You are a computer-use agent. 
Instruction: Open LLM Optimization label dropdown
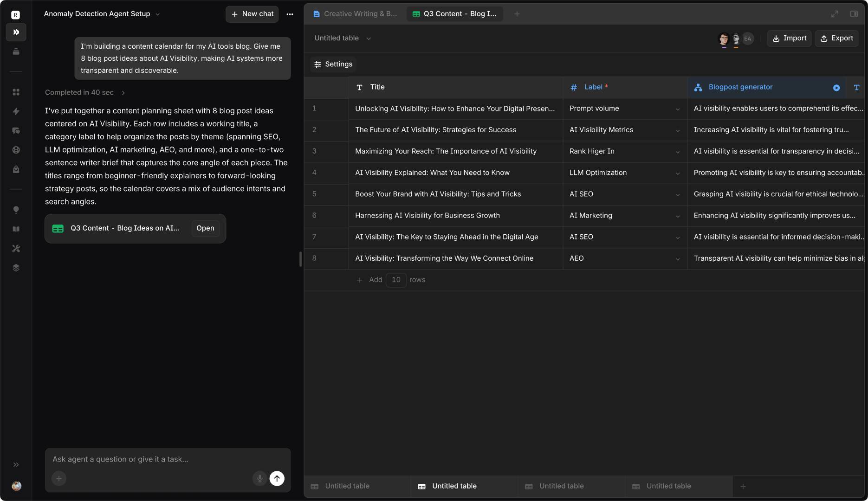(x=678, y=173)
